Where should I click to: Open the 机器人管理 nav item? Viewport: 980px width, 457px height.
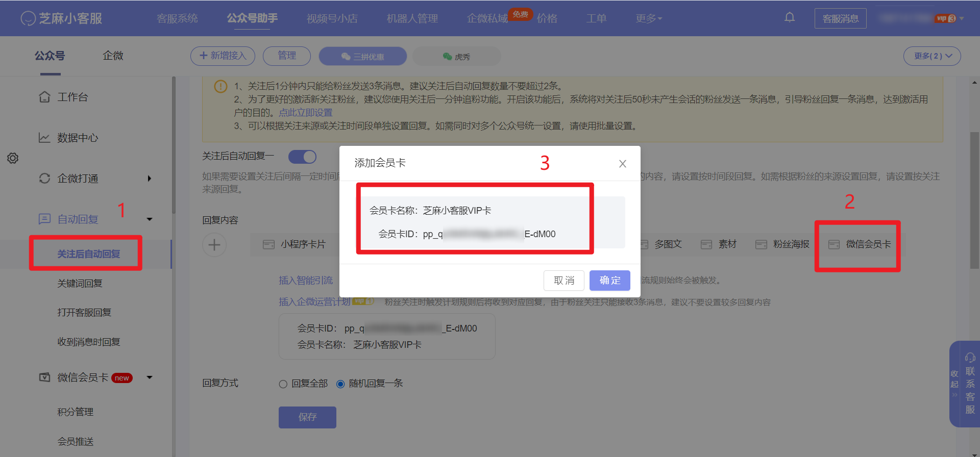[x=412, y=18]
